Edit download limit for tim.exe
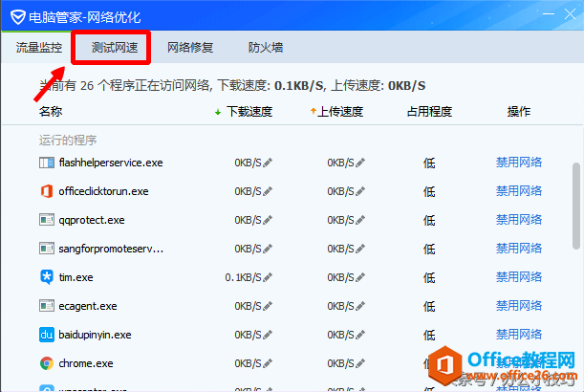 [268, 277]
